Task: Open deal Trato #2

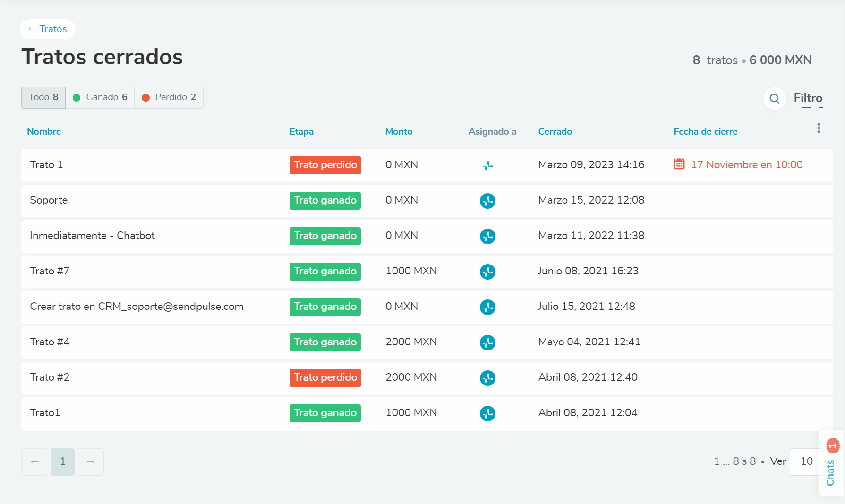Action: pyautogui.click(x=50, y=377)
